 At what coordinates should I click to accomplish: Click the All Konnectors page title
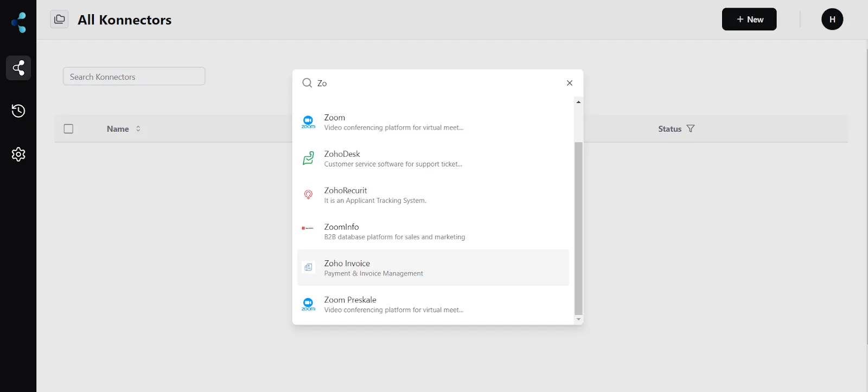tap(124, 20)
